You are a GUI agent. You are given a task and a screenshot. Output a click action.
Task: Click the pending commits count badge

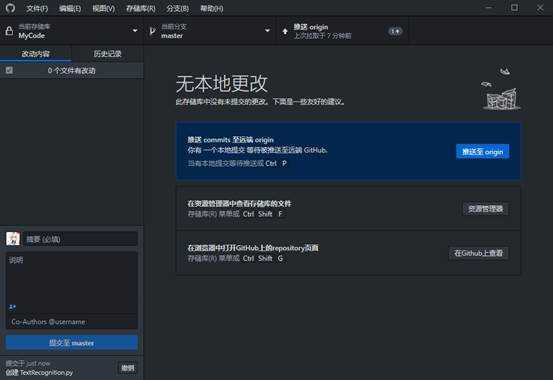coord(395,31)
